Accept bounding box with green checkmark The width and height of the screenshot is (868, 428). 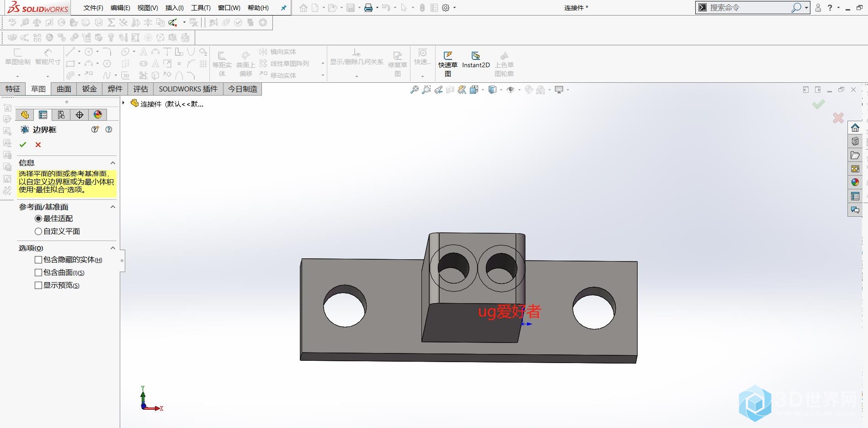[23, 144]
